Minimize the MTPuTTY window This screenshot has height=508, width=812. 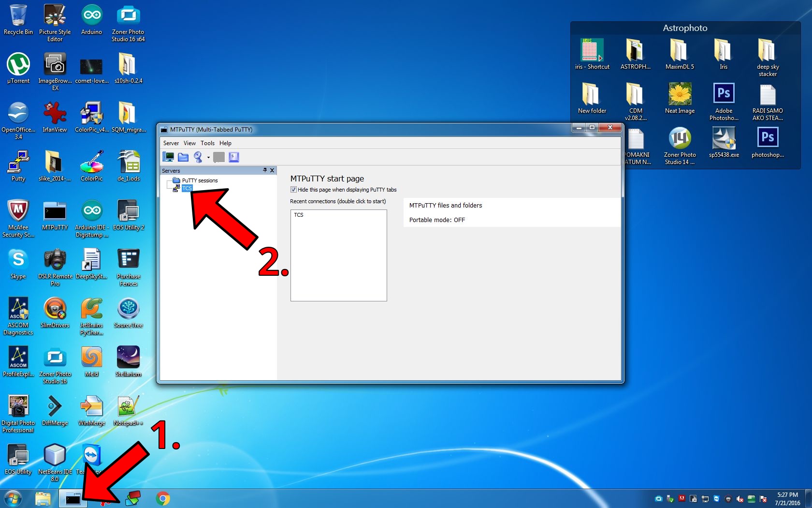[579, 127]
